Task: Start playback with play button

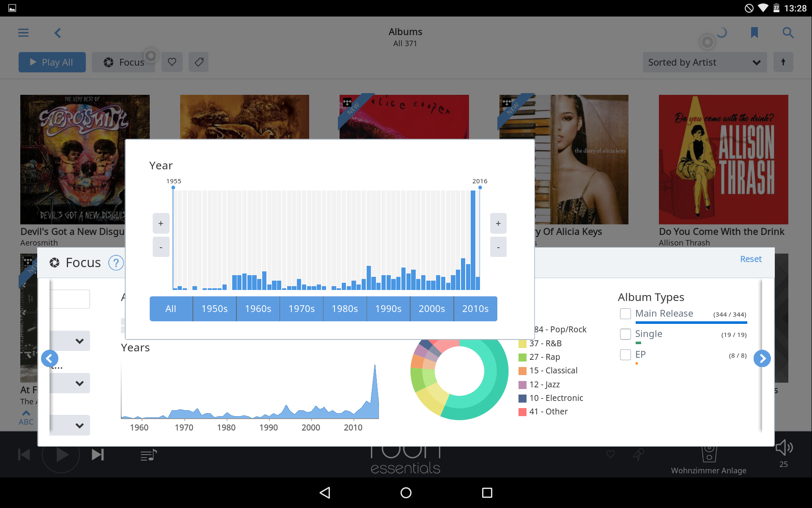Action: (61, 455)
